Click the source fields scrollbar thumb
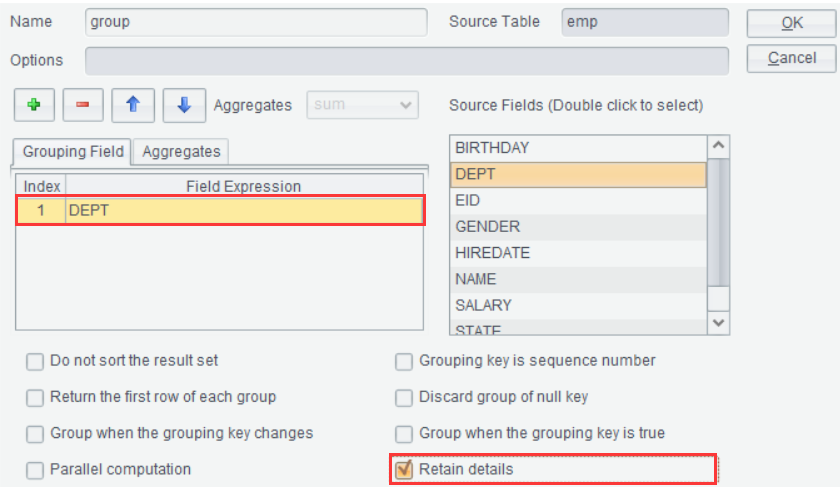 [x=718, y=222]
